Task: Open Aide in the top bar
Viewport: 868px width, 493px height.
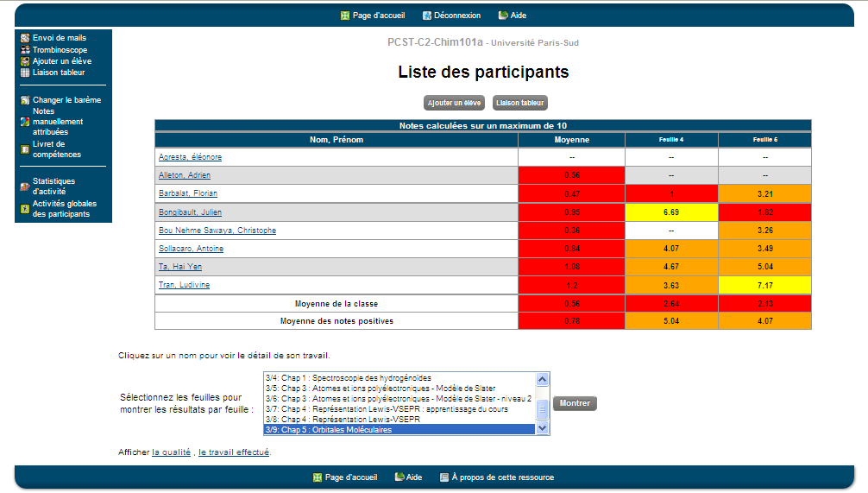Action: pyautogui.click(x=519, y=16)
